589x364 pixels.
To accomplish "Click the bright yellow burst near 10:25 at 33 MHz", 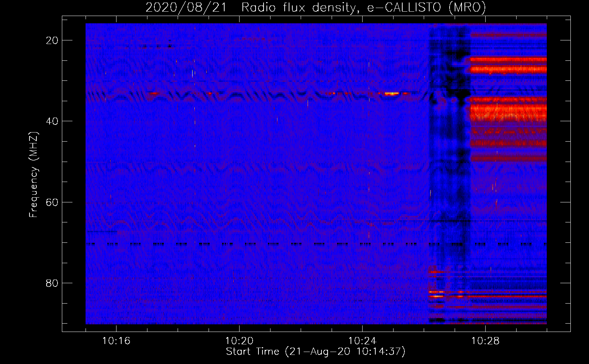I will click(391, 94).
